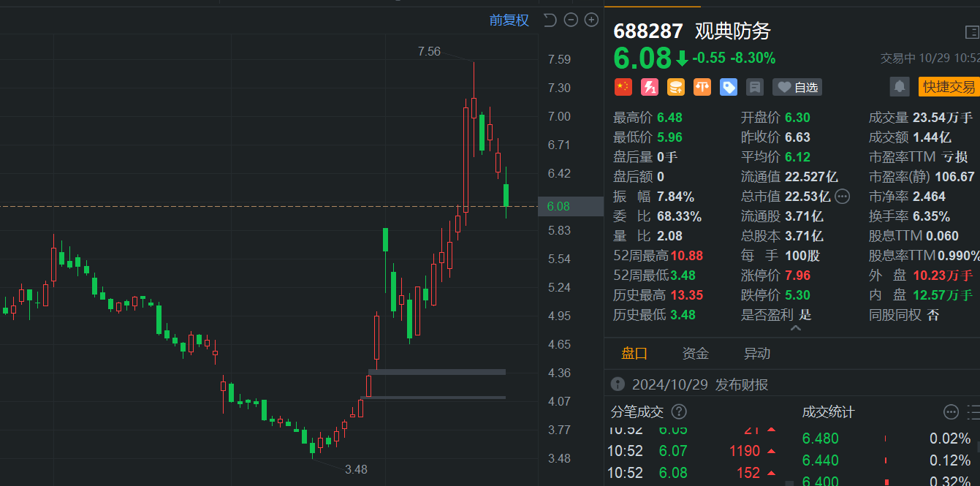Click the 1190 trade volume row
980x486 pixels.
coord(691,451)
